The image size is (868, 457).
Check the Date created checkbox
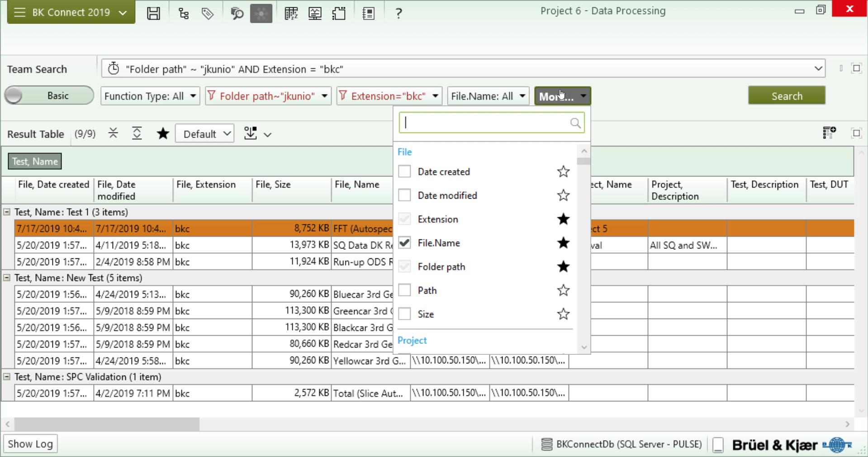click(404, 172)
